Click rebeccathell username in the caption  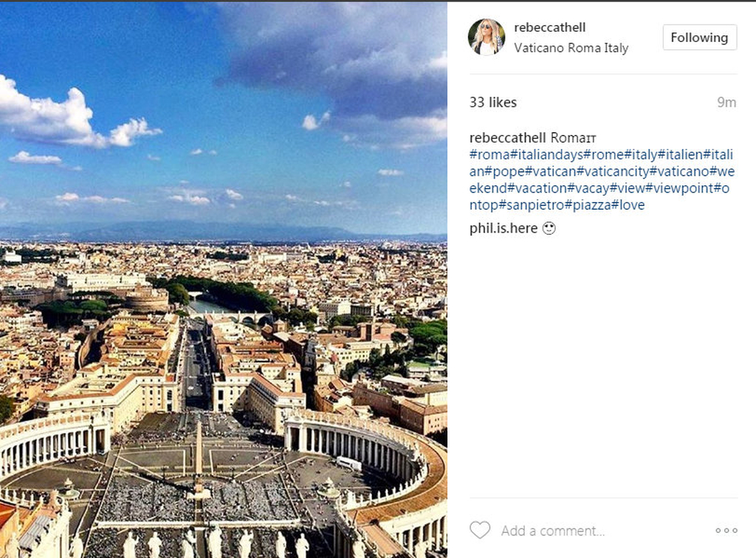pos(508,138)
